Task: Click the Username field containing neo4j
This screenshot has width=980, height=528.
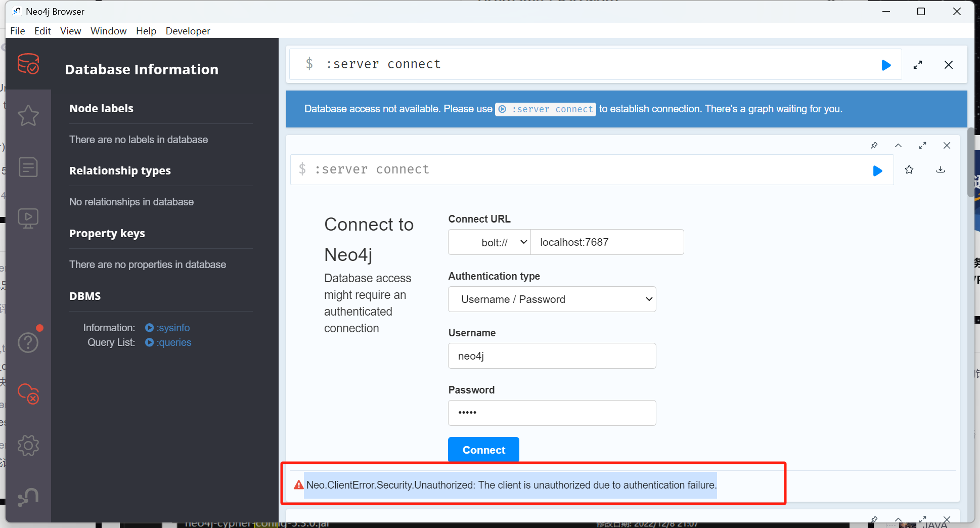Action: pos(552,356)
